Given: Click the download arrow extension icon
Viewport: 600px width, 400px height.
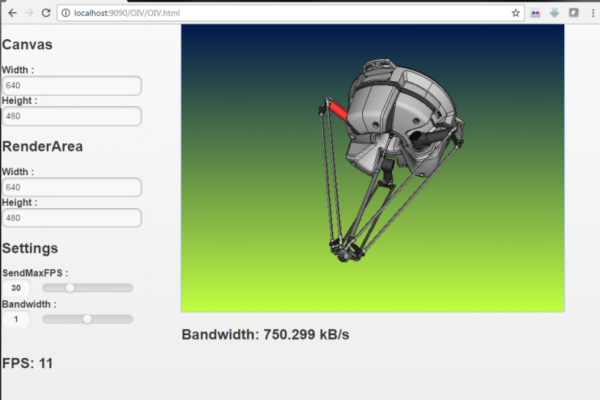Looking at the screenshot, I should tap(554, 13).
